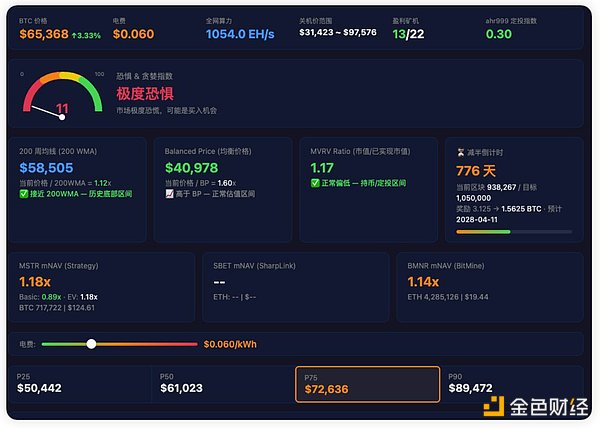Select the P90 $89,472 price tab
Viewport: 600px width, 428px height.
[510, 383]
